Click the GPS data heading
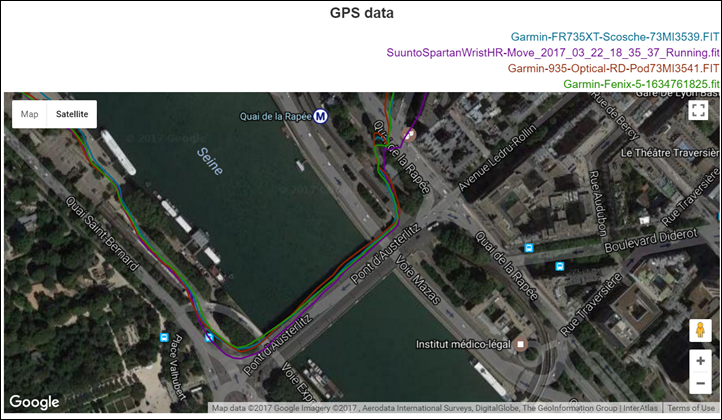 click(x=361, y=14)
